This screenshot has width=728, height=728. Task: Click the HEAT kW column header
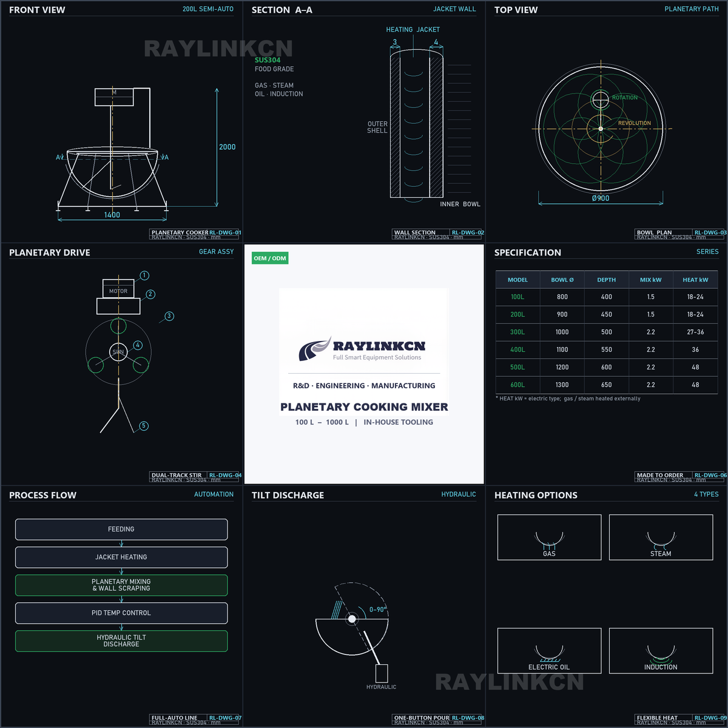pyautogui.click(x=695, y=280)
